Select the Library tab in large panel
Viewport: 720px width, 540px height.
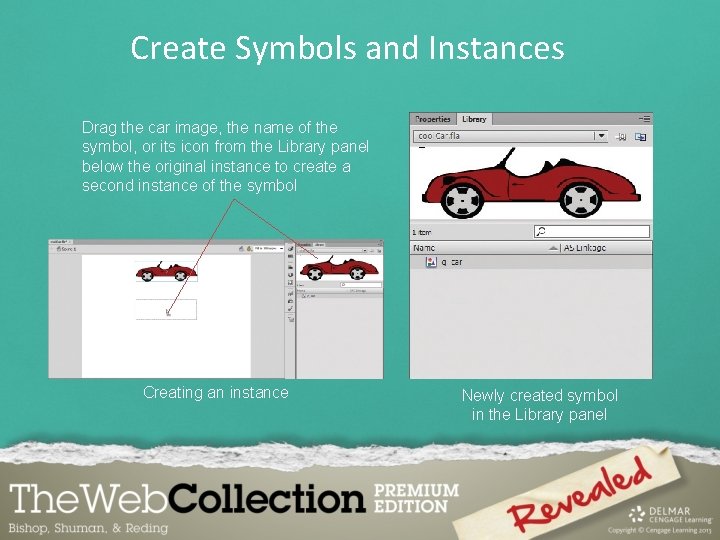pyautogui.click(x=474, y=119)
